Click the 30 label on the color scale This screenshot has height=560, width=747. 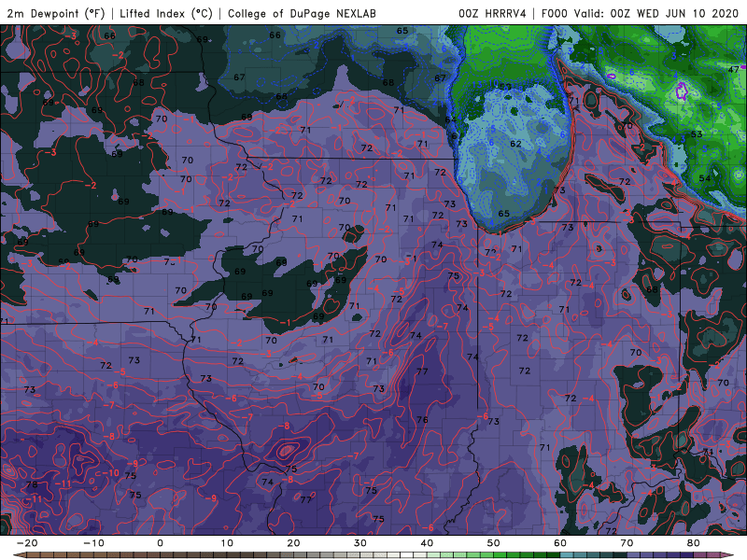[360, 543]
